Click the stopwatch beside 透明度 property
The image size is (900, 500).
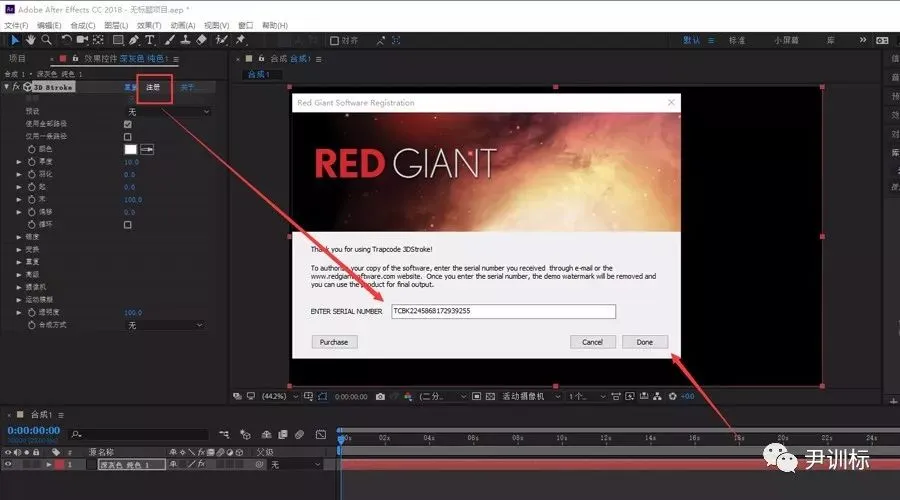pos(32,312)
